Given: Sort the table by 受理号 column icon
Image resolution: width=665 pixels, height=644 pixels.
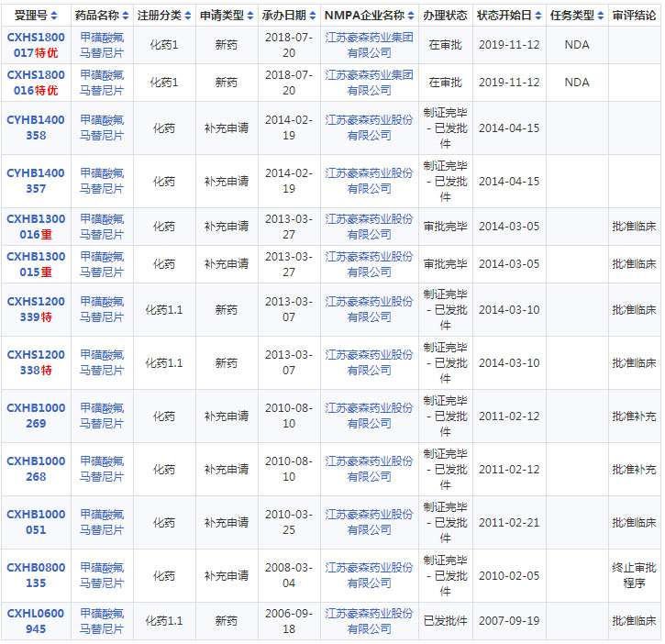Looking at the screenshot, I should click(54, 17).
